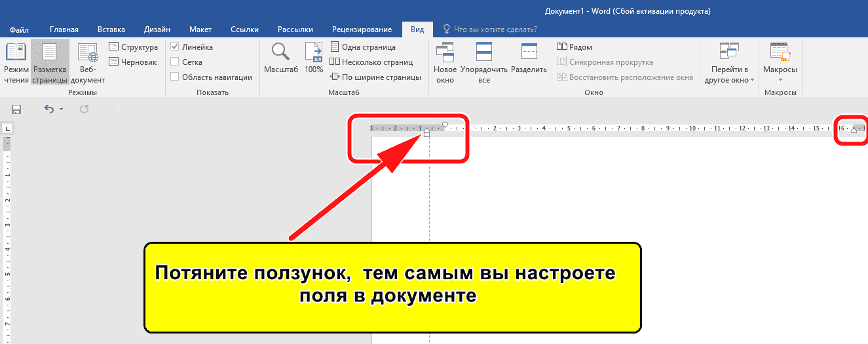Switch to Структура outline view
This screenshot has height=344, width=868.
pyautogui.click(x=133, y=47)
